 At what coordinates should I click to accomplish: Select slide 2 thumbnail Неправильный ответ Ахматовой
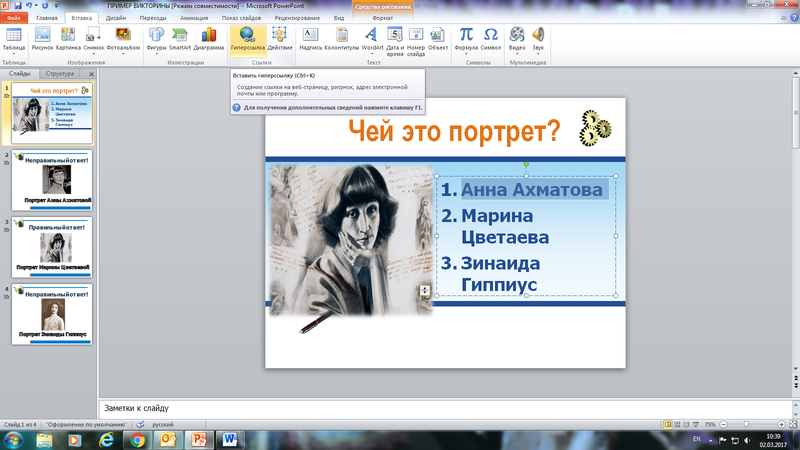(x=52, y=180)
